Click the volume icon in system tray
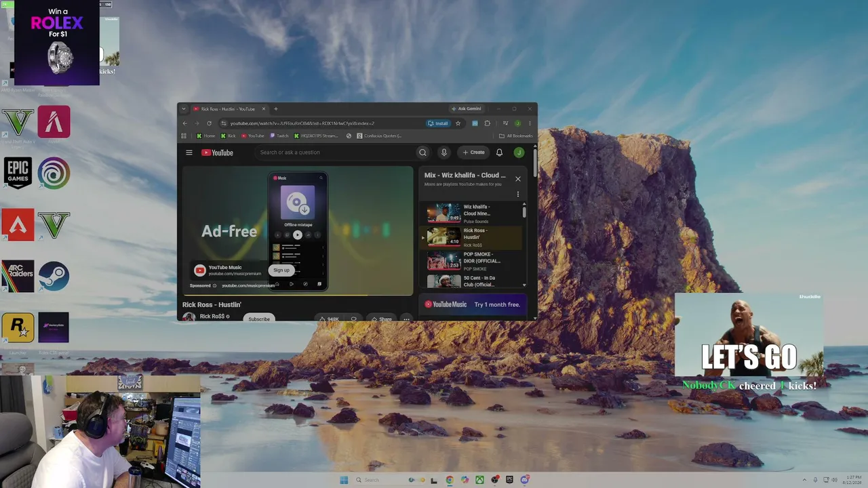868x488 pixels. pyautogui.click(x=834, y=480)
